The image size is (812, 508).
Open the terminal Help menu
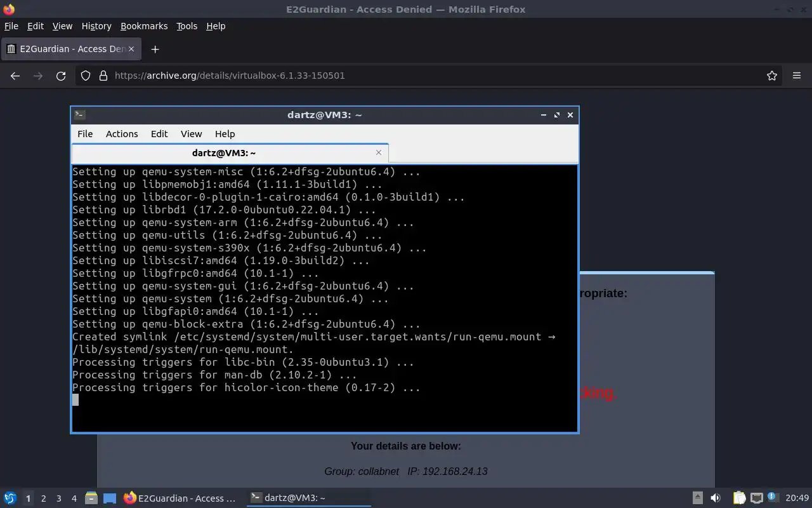225,134
